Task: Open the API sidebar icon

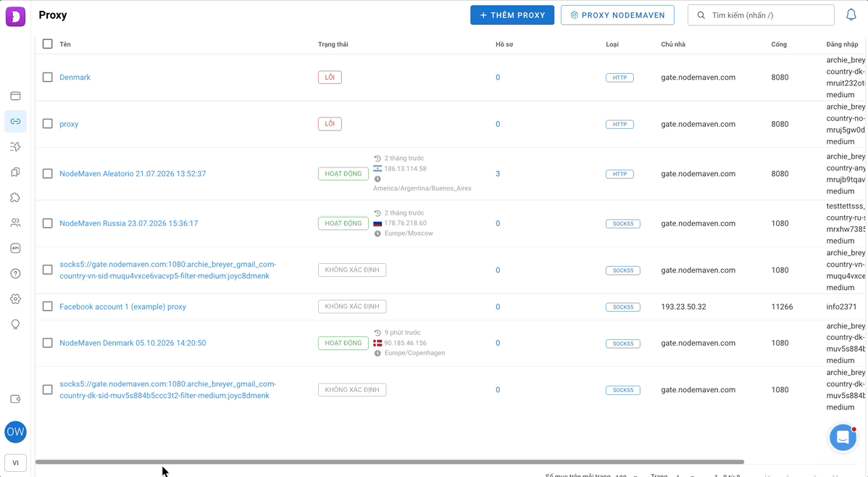Action: 15,248
